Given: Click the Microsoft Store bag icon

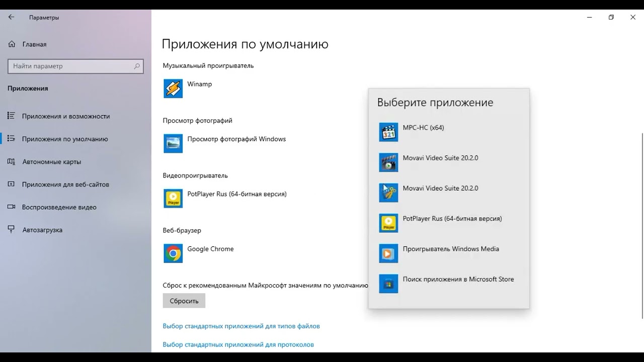Looking at the screenshot, I should coord(388,284).
